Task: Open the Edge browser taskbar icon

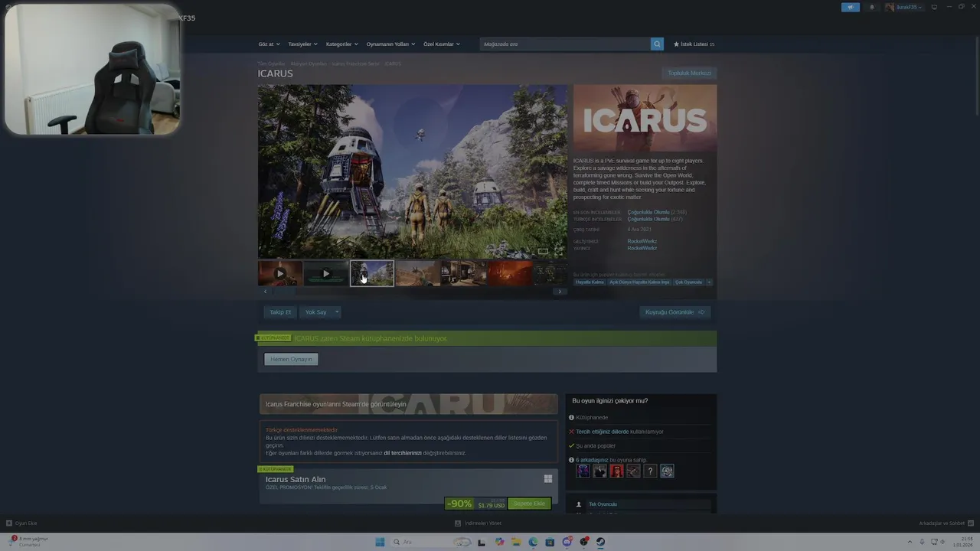Action: pyautogui.click(x=533, y=542)
